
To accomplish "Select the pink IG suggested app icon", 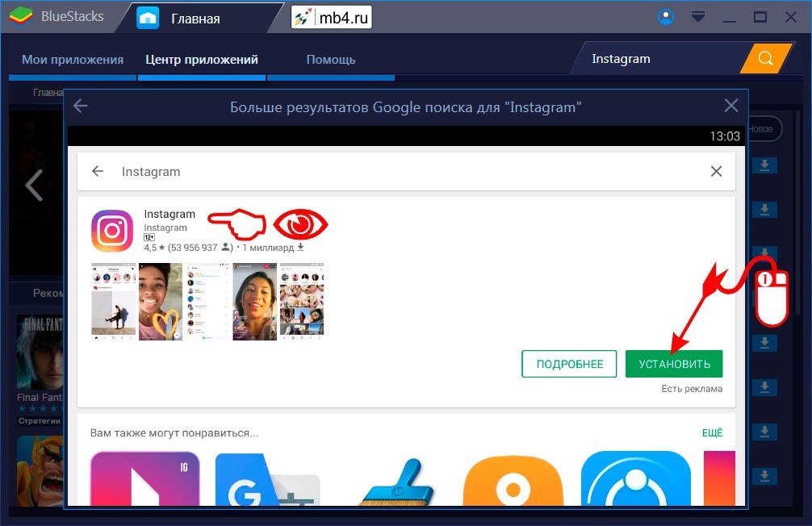I will pyautogui.click(x=145, y=480).
